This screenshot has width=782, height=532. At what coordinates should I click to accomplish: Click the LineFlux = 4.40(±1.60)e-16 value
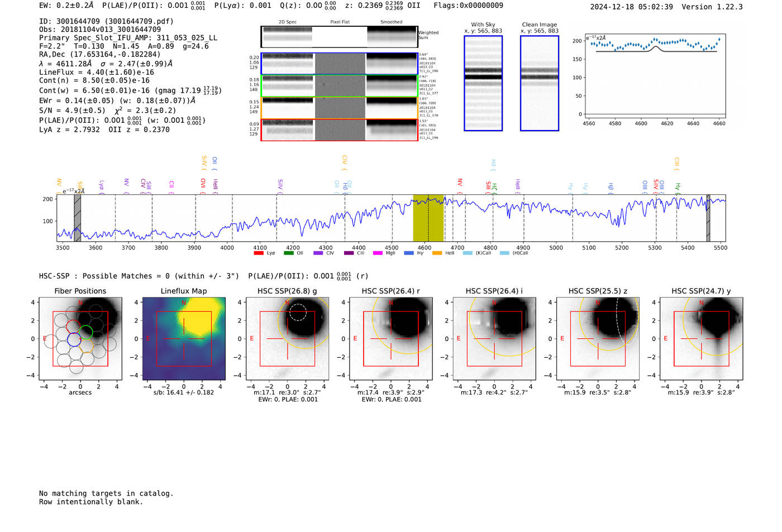97,72
